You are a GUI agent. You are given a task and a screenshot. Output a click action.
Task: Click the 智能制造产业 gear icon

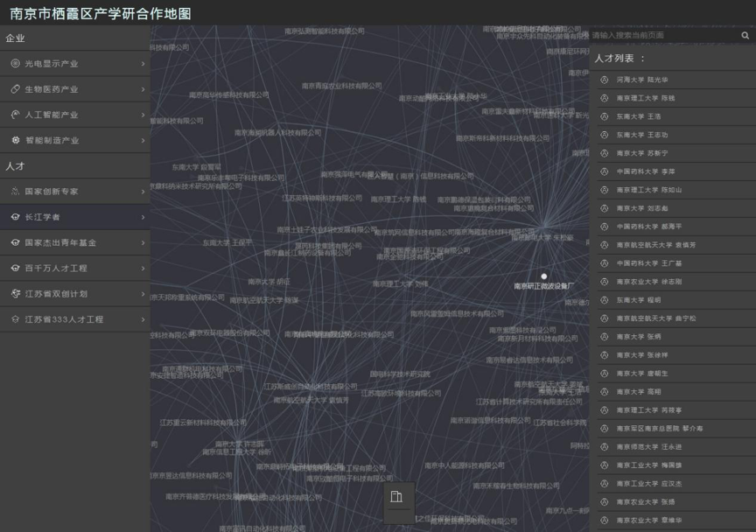pyautogui.click(x=15, y=140)
